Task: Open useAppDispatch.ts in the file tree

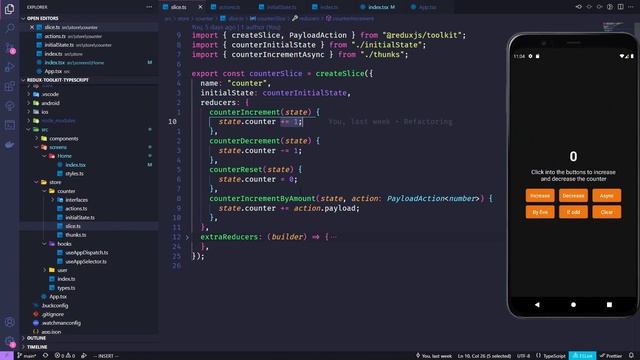Action: (x=87, y=253)
